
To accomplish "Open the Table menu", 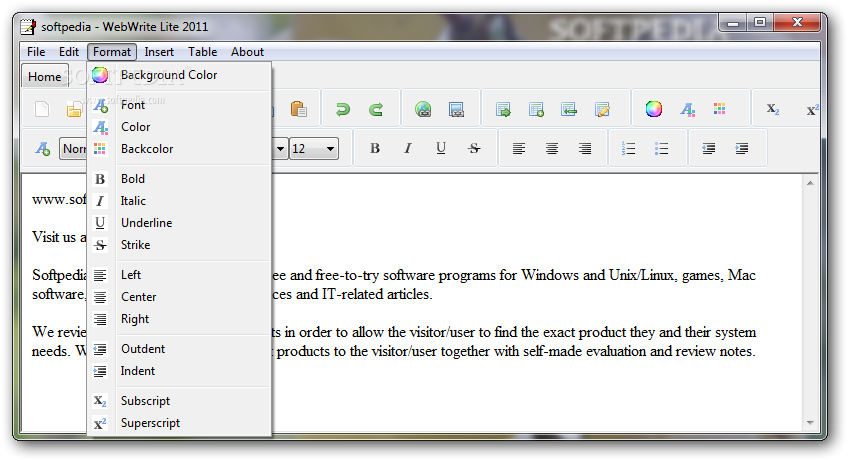I will pyautogui.click(x=203, y=52).
